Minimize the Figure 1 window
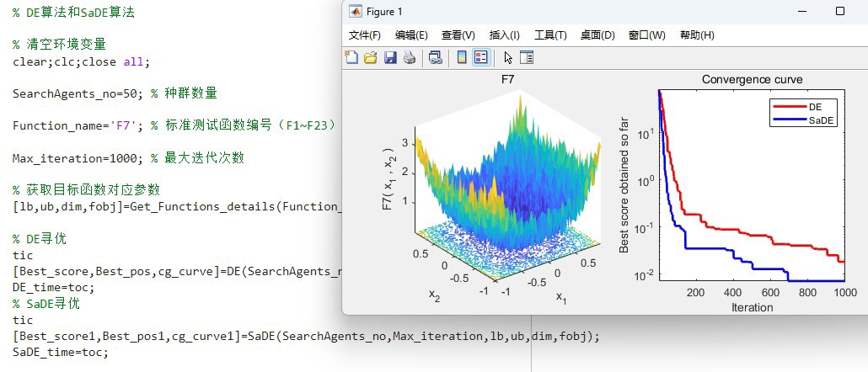The height and width of the screenshot is (372, 868). tap(801, 11)
